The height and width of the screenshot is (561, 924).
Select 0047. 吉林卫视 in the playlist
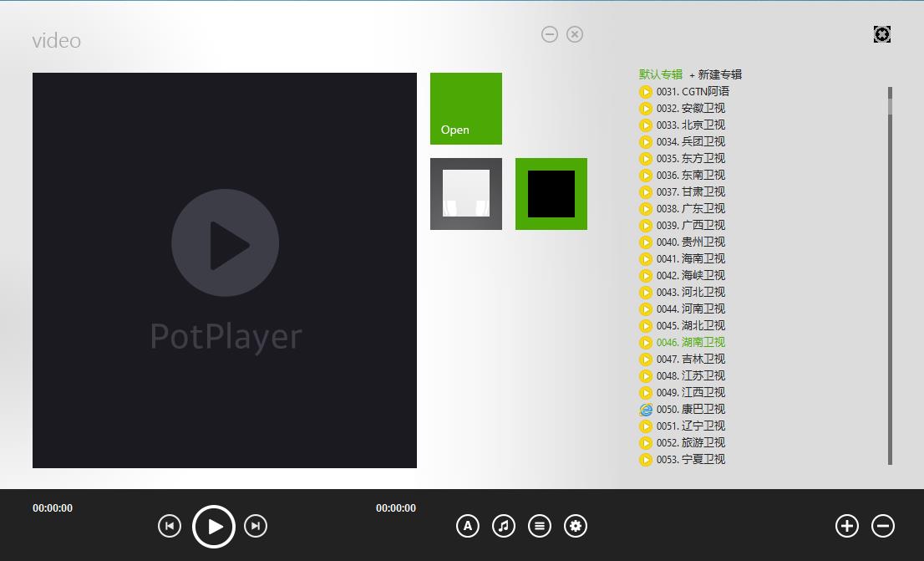pos(683,360)
